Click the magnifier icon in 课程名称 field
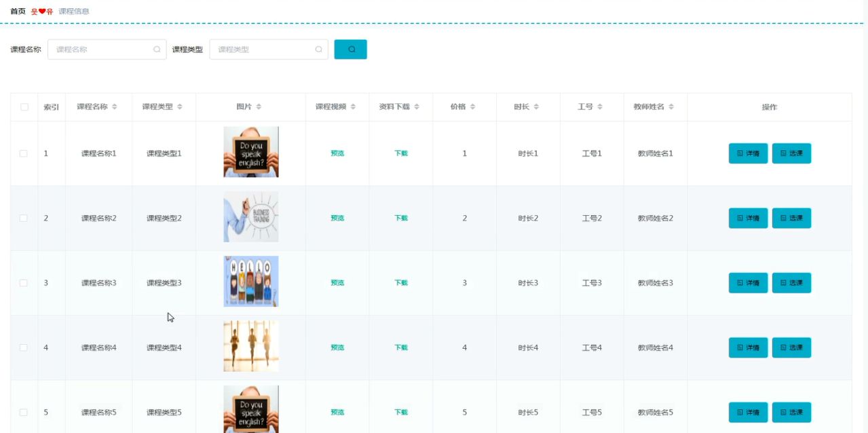868x433 pixels. tap(157, 50)
